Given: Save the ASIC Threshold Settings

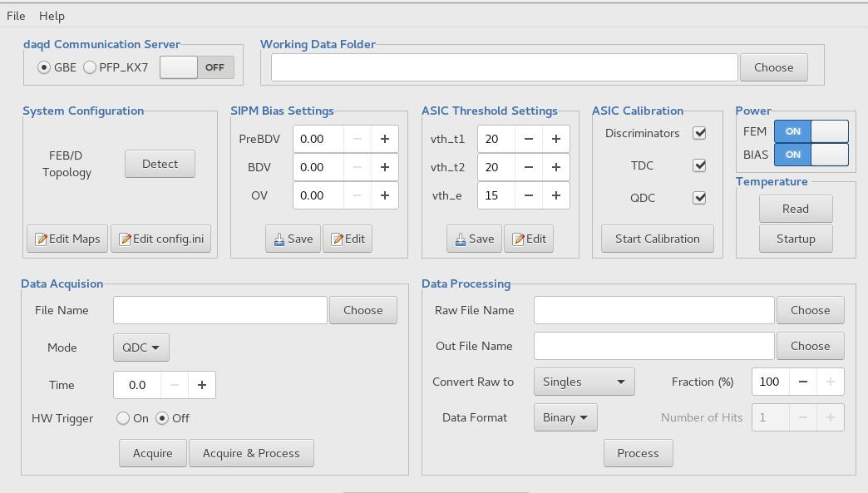Looking at the screenshot, I should 474,239.
